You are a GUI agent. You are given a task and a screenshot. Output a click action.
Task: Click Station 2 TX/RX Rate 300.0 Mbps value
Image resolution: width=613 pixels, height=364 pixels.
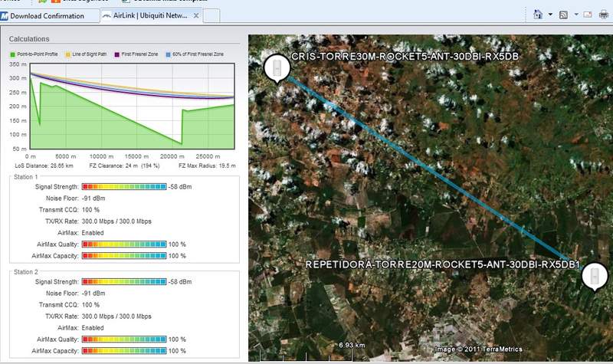point(116,316)
